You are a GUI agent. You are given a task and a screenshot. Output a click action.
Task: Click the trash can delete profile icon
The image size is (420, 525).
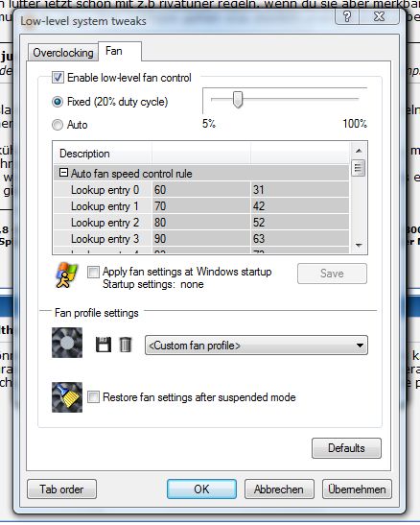click(x=126, y=345)
